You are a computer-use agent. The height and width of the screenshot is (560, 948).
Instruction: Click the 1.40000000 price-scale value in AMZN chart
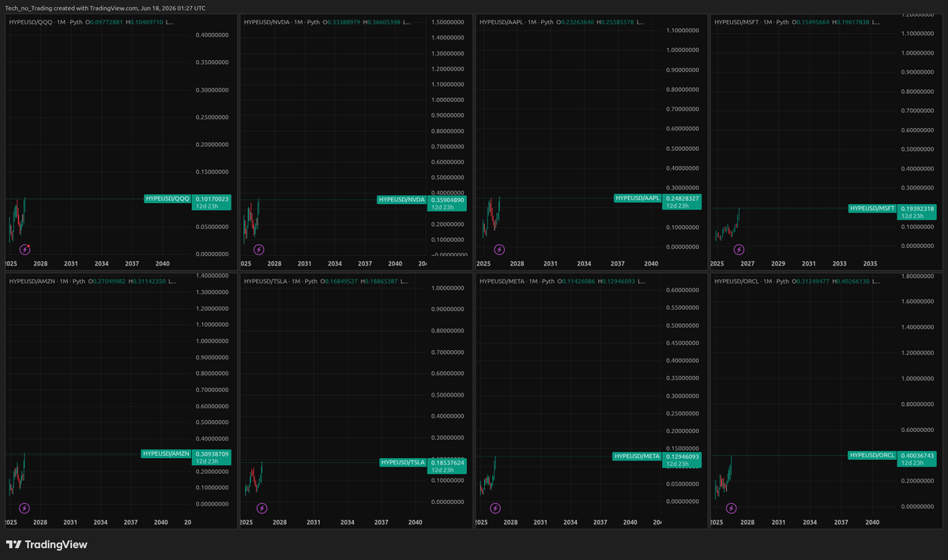pos(213,276)
